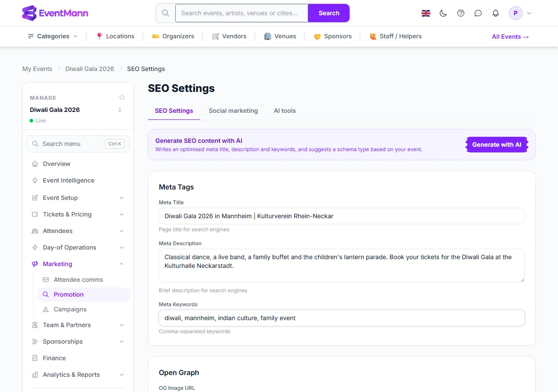The image size is (558, 392).
Task: Open Campaigns submenu item
Action: pyautogui.click(x=83, y=309)
